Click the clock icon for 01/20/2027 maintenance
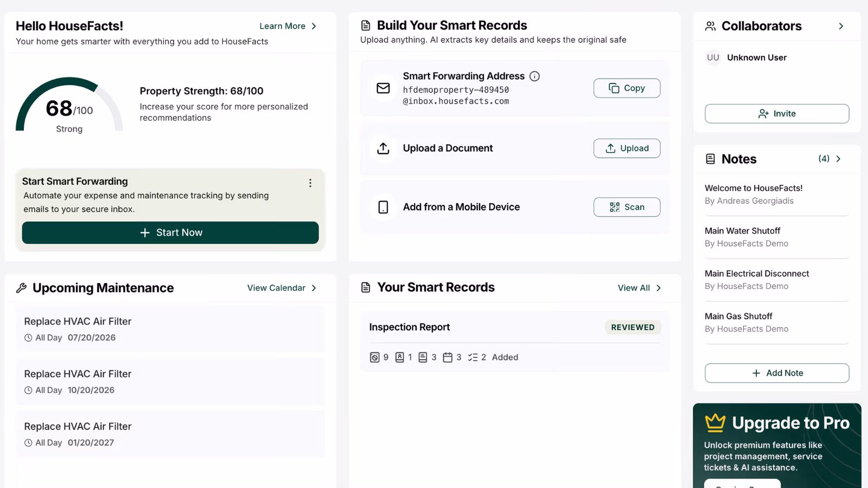868x488 pixels. [x=28, y=443]
